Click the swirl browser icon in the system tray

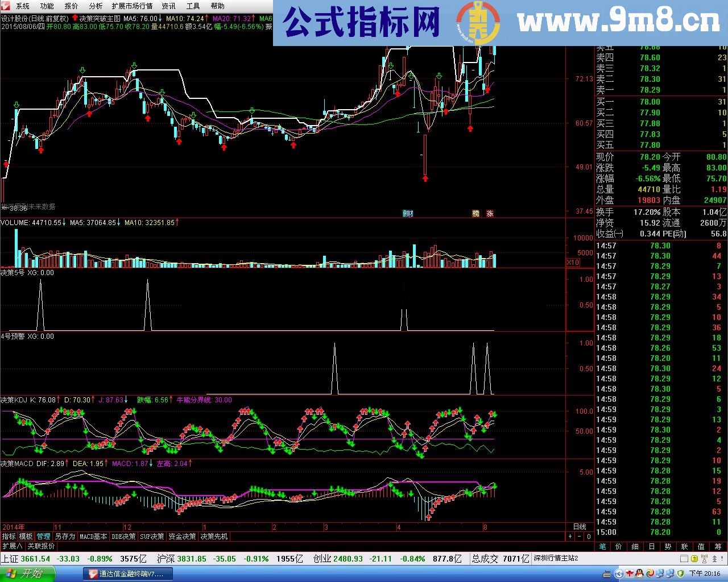point(650,574)
